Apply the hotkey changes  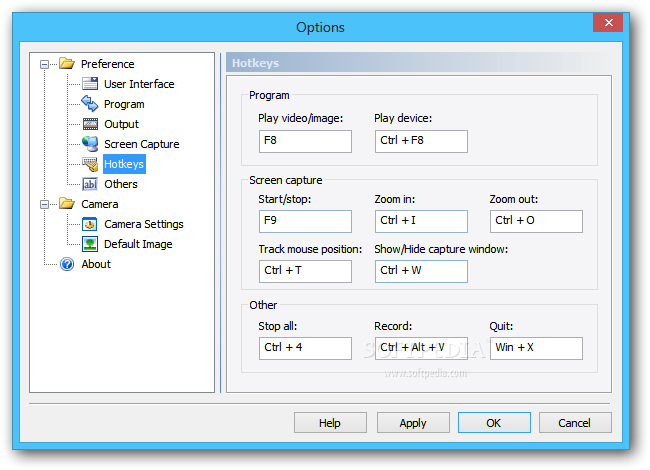(x=413, y=423)
